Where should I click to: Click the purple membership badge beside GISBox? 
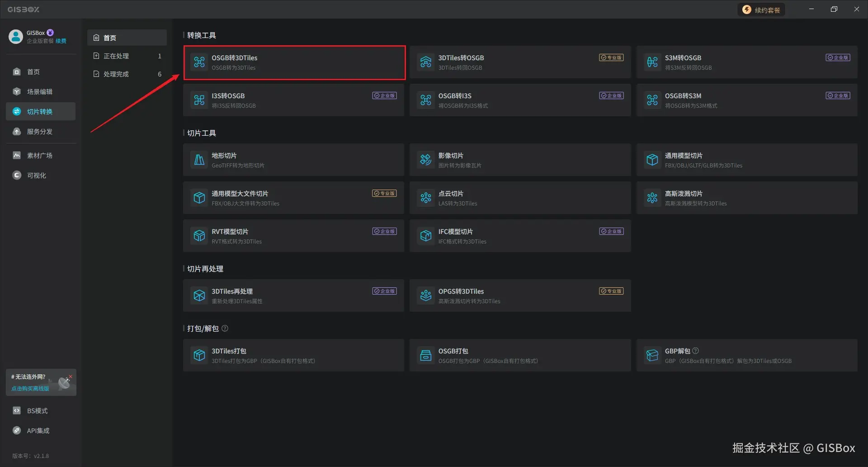[x=50, y=33]
